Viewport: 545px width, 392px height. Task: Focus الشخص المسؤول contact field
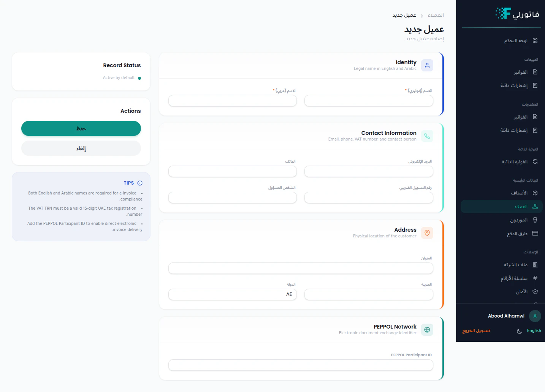click(x=233, y=198)
